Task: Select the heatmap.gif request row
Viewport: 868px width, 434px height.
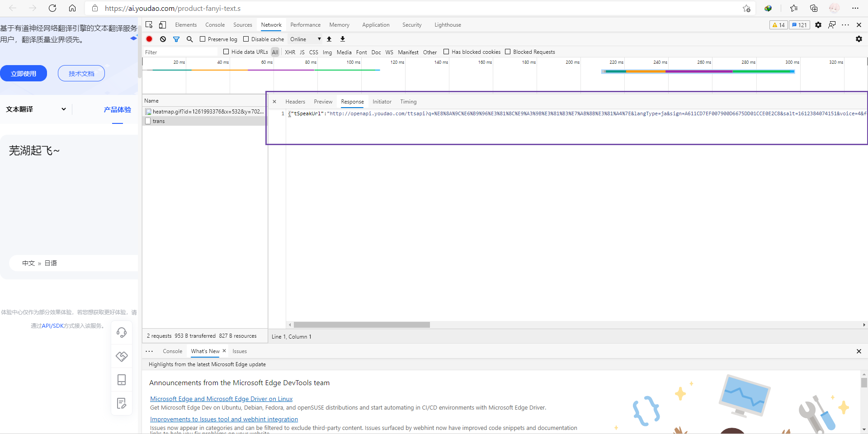Action: pyautogui.click(x=204, y=111)
